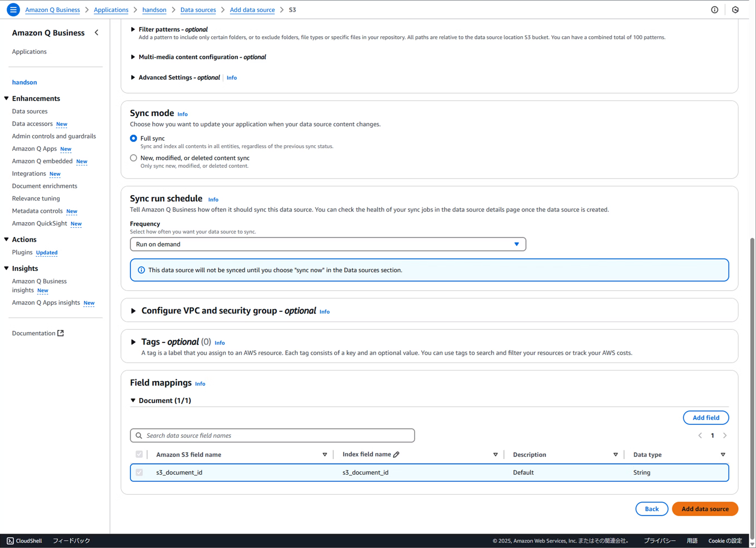Expand Configure VPC and security group section

point(133,311)
